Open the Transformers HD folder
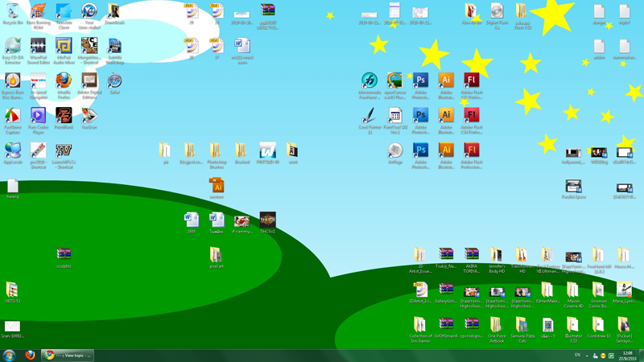The width and height of the screenshot is (644, 362). pos(522,260)
